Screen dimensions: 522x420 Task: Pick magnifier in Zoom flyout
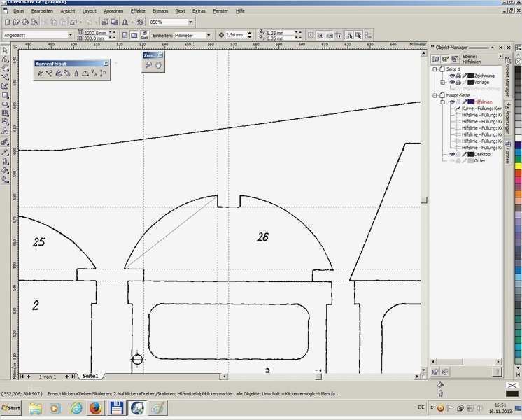point(148,65)
